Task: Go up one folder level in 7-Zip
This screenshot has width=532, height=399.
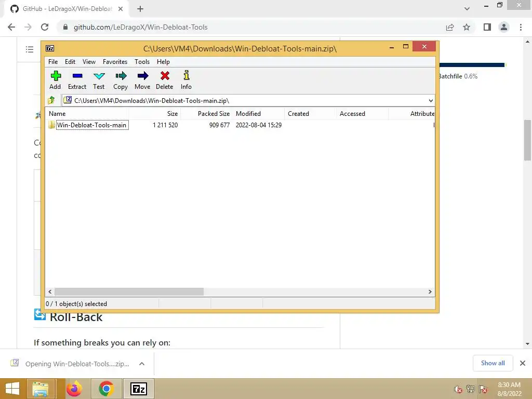Action: [x=51, y=100]
